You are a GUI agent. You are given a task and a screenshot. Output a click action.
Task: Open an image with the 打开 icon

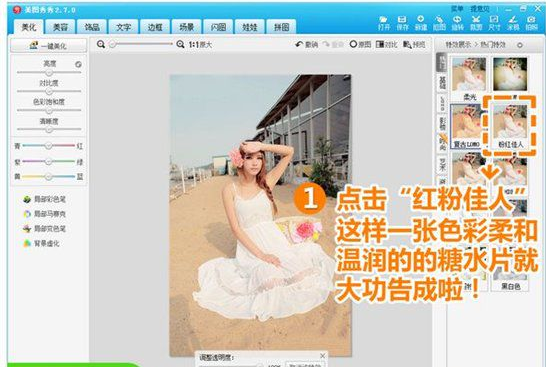pos(384,23)
